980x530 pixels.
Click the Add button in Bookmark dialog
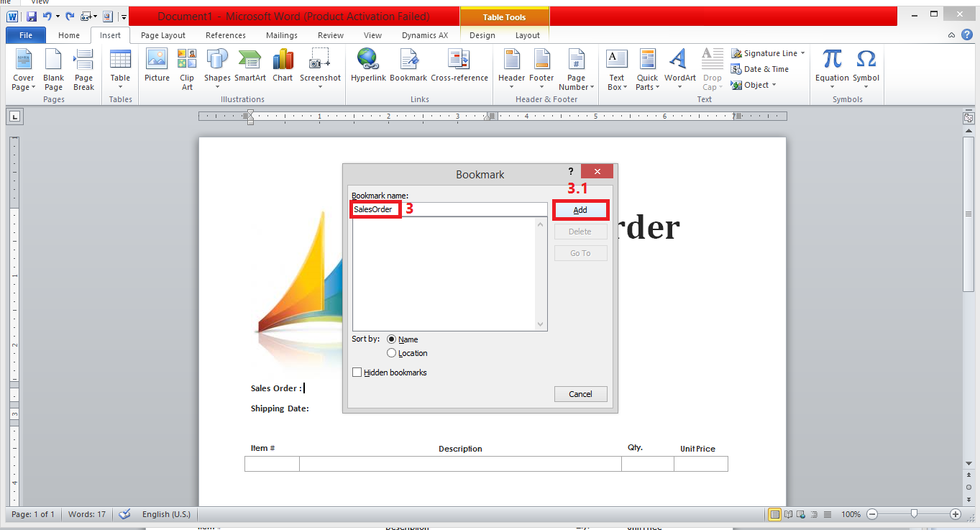click(580, 210)
